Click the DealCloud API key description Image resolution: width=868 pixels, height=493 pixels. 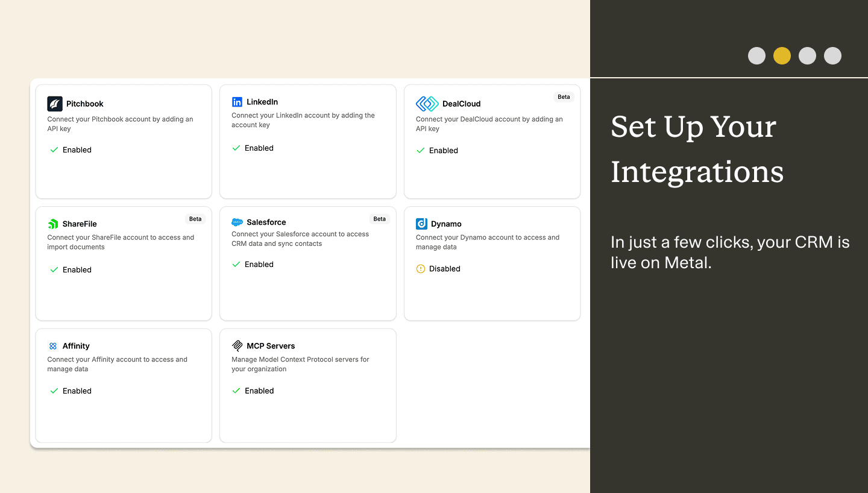(489, 124)
